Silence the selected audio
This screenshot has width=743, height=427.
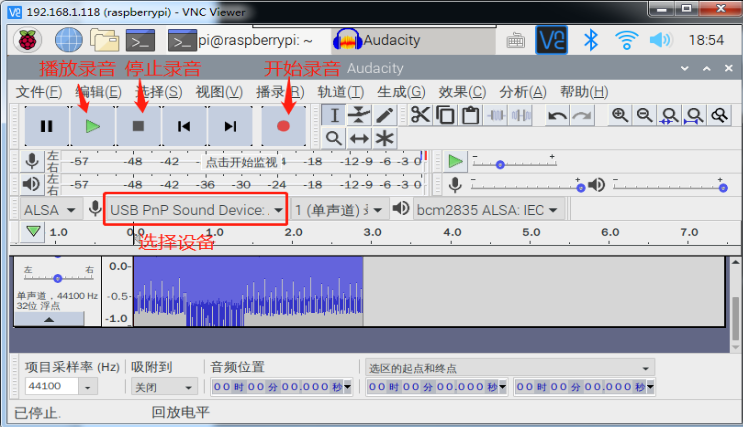coord(521,115)
